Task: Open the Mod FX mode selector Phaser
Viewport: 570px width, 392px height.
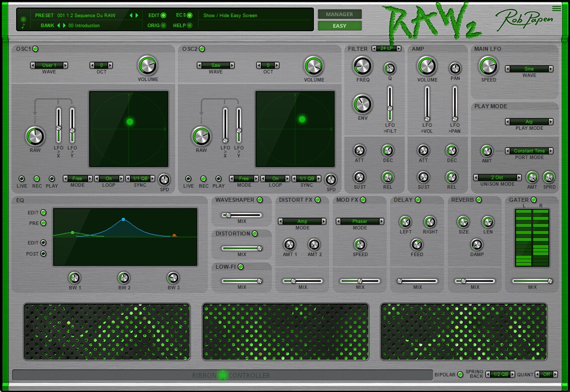Action: (x=360, y=221)
